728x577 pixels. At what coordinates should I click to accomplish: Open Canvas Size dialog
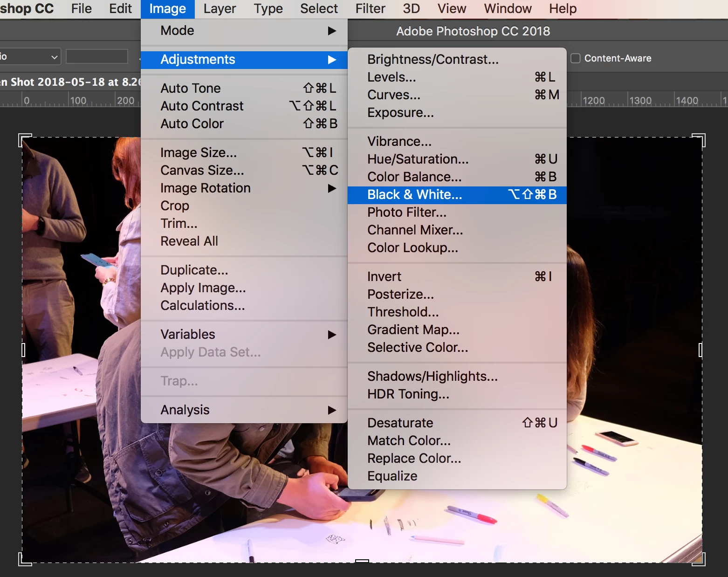(x=244, y=171)
